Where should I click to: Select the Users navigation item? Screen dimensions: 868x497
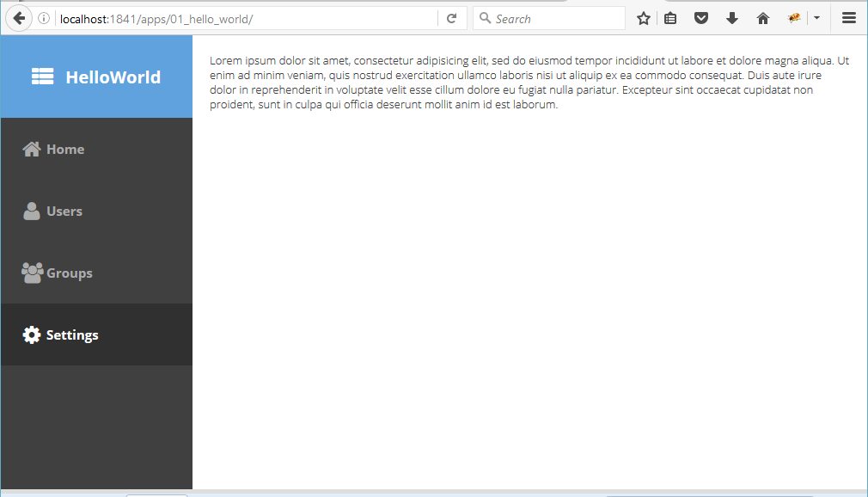(x=96, y=212)
